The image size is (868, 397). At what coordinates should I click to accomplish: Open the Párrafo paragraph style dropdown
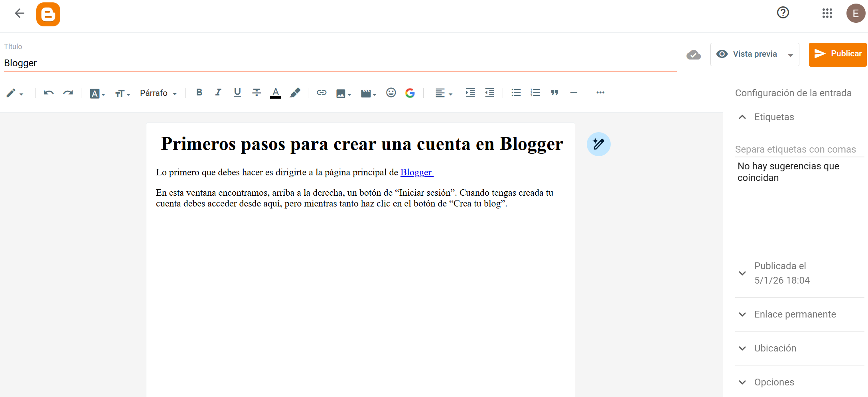coord(158,93)
